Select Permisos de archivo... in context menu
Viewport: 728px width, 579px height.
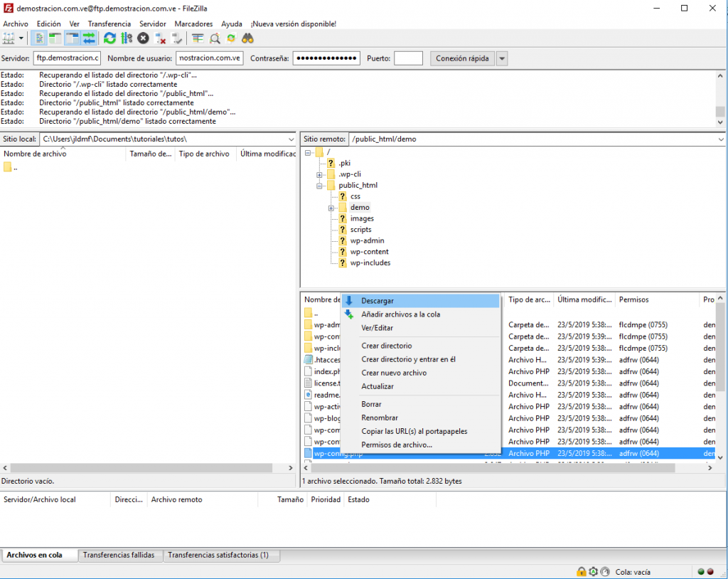tap(396, 445)
